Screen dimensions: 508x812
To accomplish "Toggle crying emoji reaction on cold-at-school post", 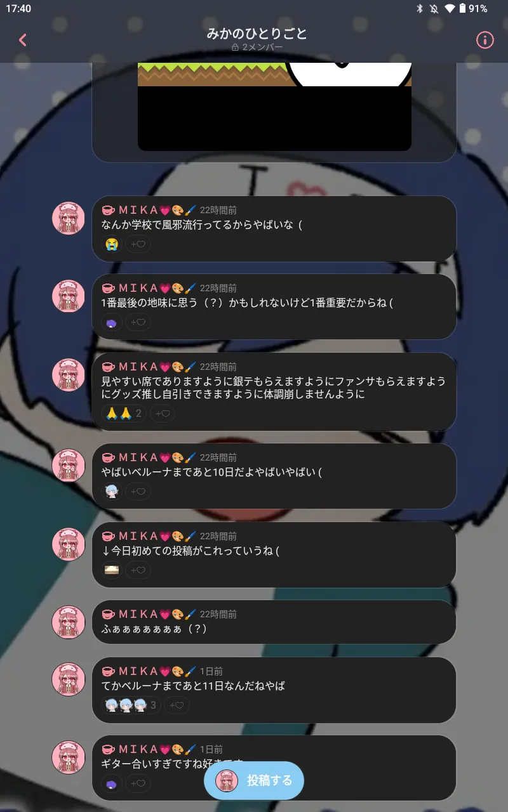I will pyautogui.click(x=112, y=244).
